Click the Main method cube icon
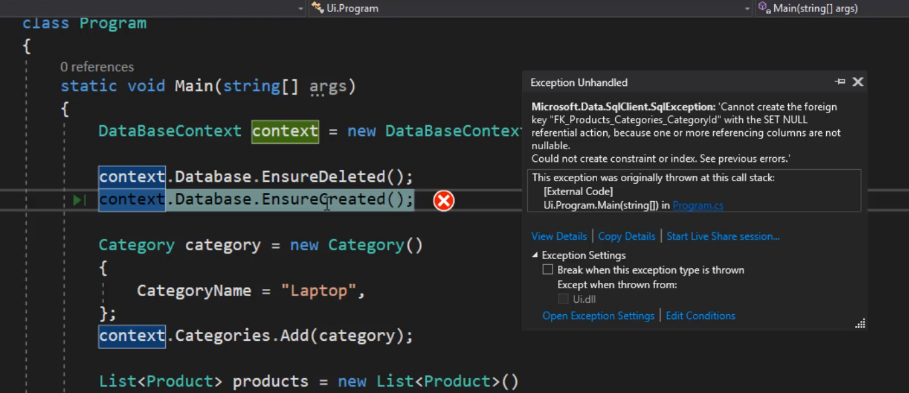909x393 pixels. point(764,8)
